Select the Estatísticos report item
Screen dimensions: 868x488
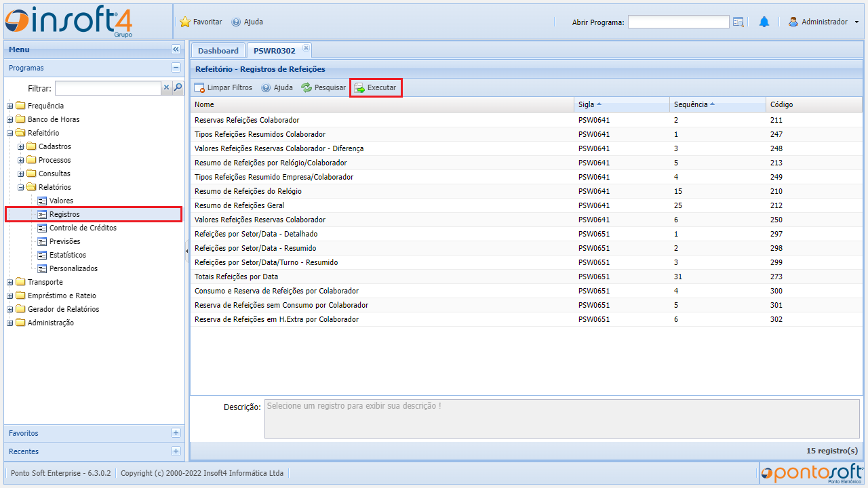coord(68,255)
